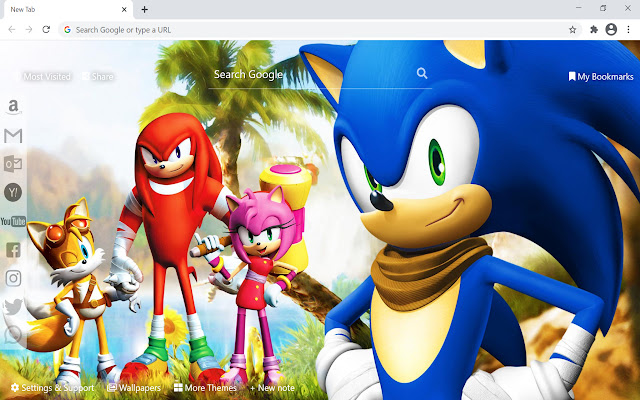The height and width of the screenshot is (400, 640).
Task: Click the magnifier search icon
Action: [x=422, y=73]
